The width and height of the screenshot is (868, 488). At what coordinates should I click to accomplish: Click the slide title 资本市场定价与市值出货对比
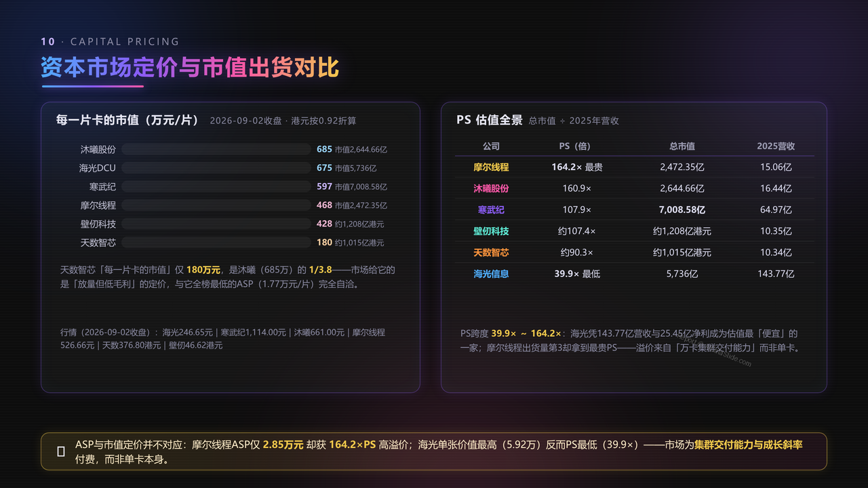[190, 68]
